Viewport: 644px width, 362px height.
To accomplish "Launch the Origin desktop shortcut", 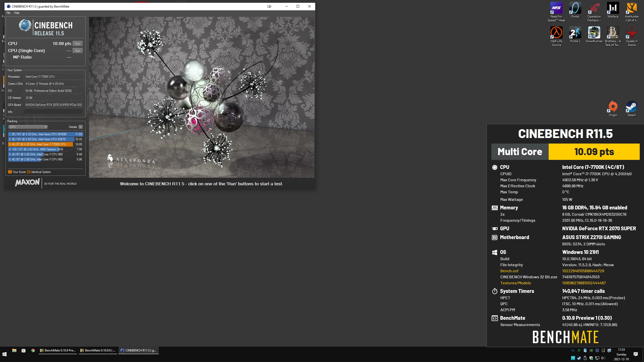I will [613, 109].
